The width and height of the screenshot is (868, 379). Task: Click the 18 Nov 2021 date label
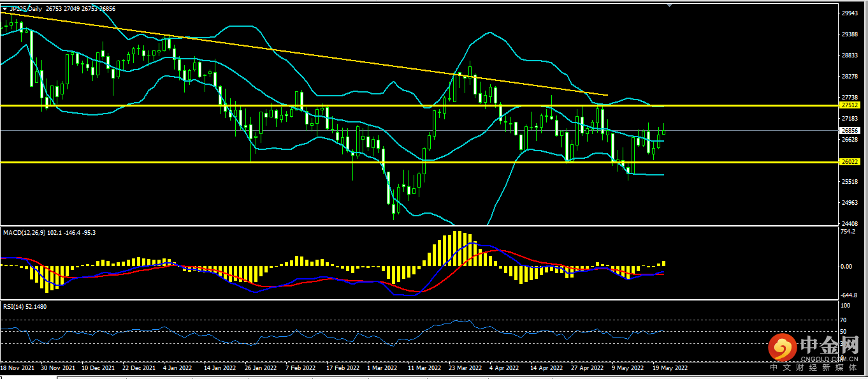point(17,368)
